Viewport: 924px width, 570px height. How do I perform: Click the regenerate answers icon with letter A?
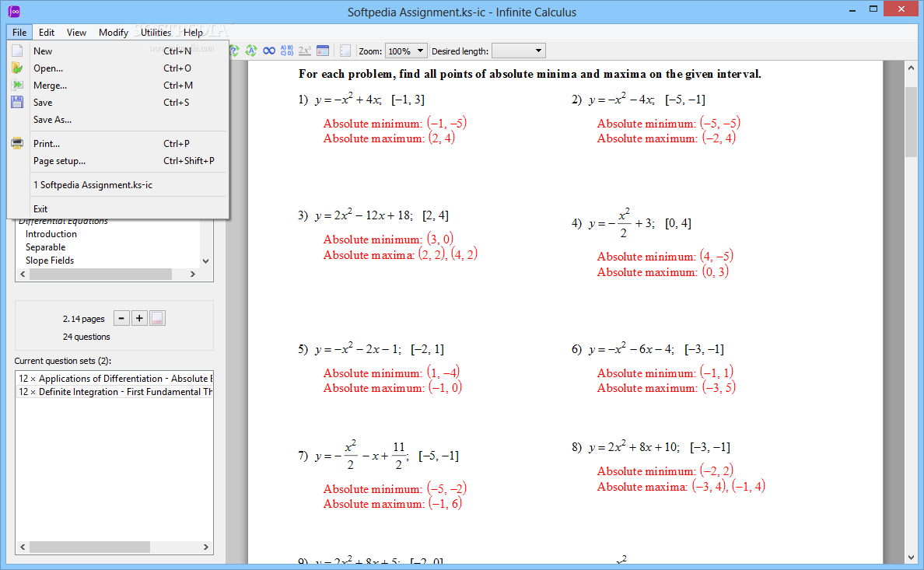[252, 51]
